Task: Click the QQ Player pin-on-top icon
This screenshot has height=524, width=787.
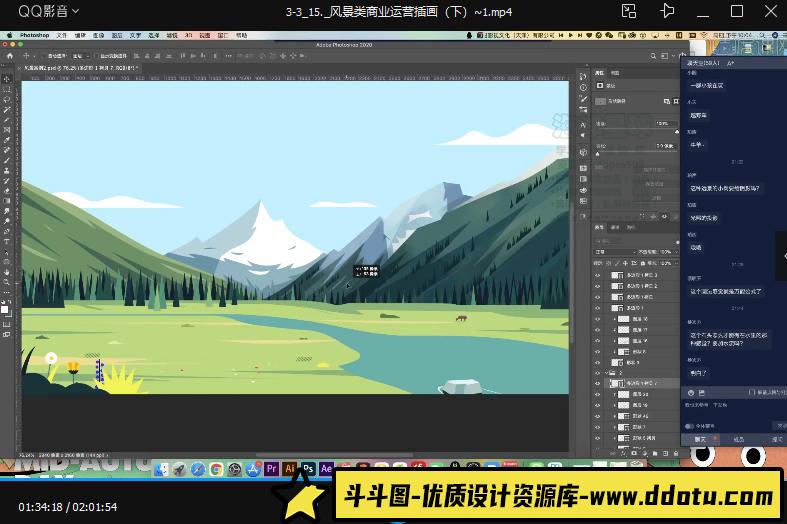Action: click(667, 11)
